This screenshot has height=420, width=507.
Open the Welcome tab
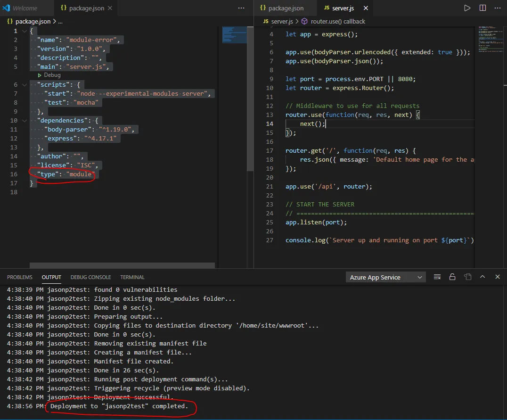(25, 8)
